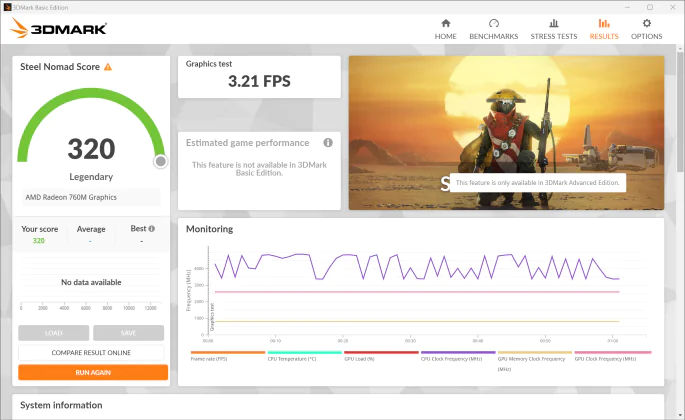This screenshot has height=420, width=685.
Task: Click the info icon next to Best
Action: click(x=152, y=229)
